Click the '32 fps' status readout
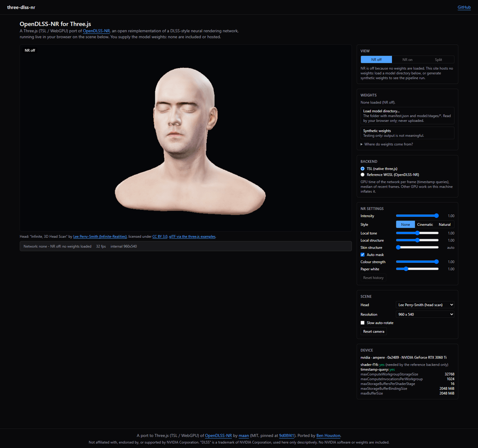This screenshot has width=478, height=448. pyautogui.click(x=101, y=246)
